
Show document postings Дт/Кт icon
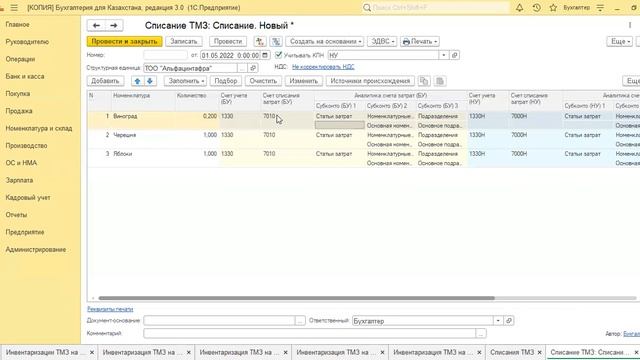click(x=260, y=42)
